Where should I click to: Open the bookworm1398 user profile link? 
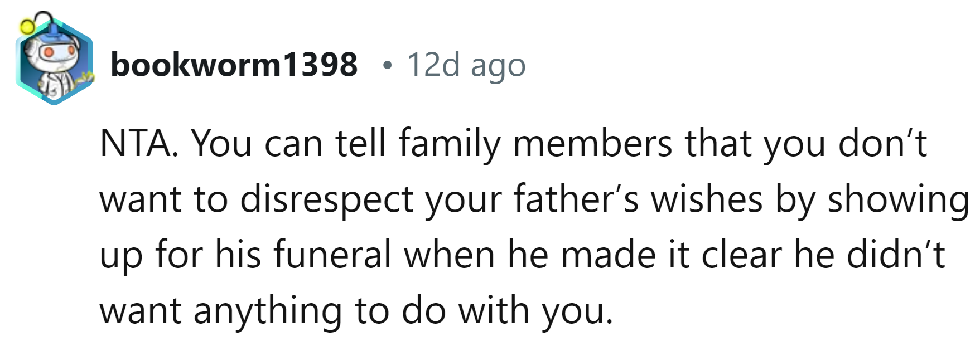234,65
